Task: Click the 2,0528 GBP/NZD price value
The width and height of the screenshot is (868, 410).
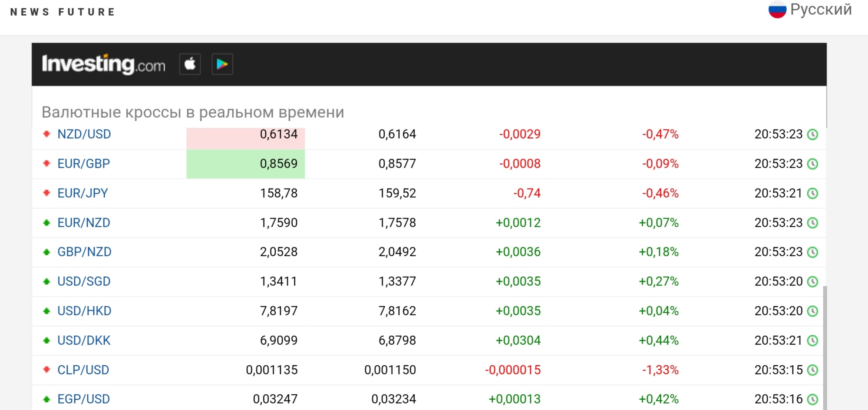Action: pyautogui.click(x=279, y=252)
